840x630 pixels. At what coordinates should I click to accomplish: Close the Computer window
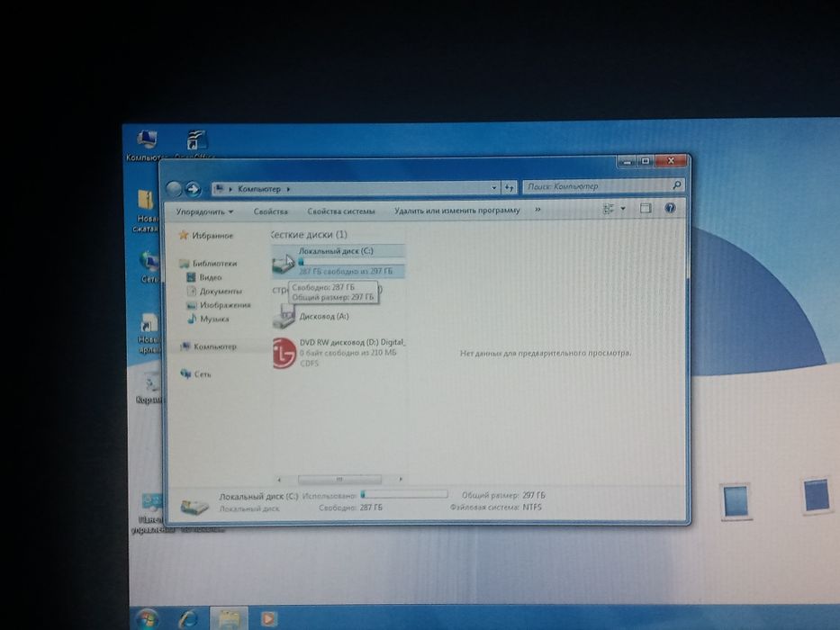[672, 161]
